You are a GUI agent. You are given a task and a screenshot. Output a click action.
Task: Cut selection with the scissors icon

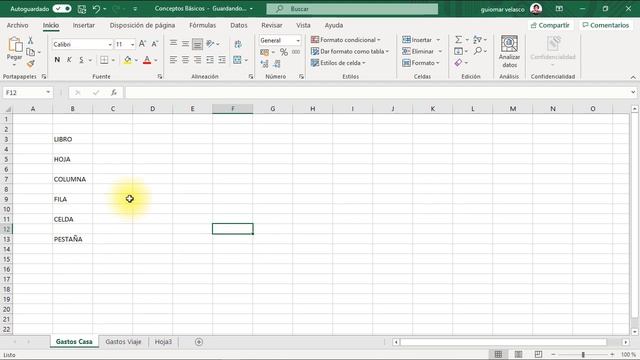[x=31, y=40]
